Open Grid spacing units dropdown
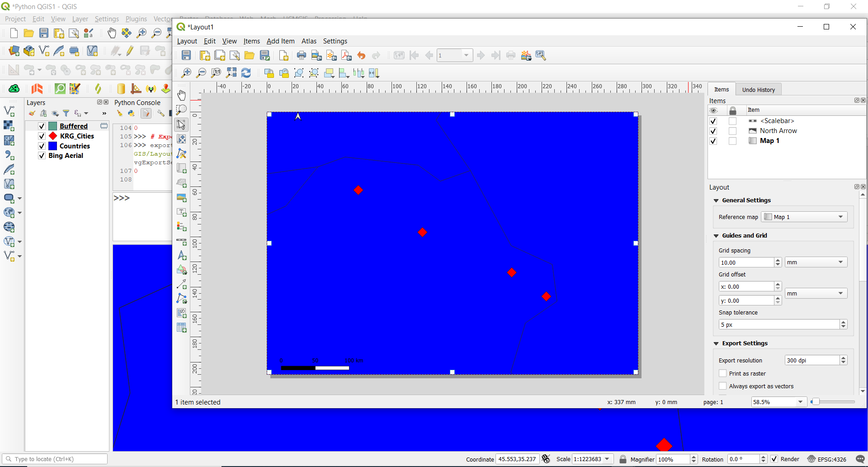 pyautogui.click(x=816, y=262)
